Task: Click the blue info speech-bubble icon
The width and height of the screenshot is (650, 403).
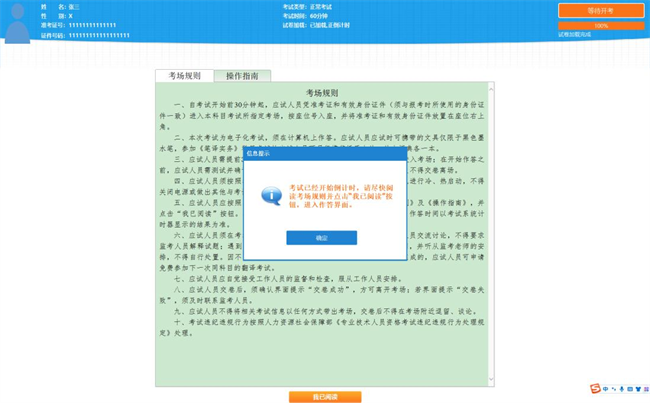Action: [x=271, y=194]
